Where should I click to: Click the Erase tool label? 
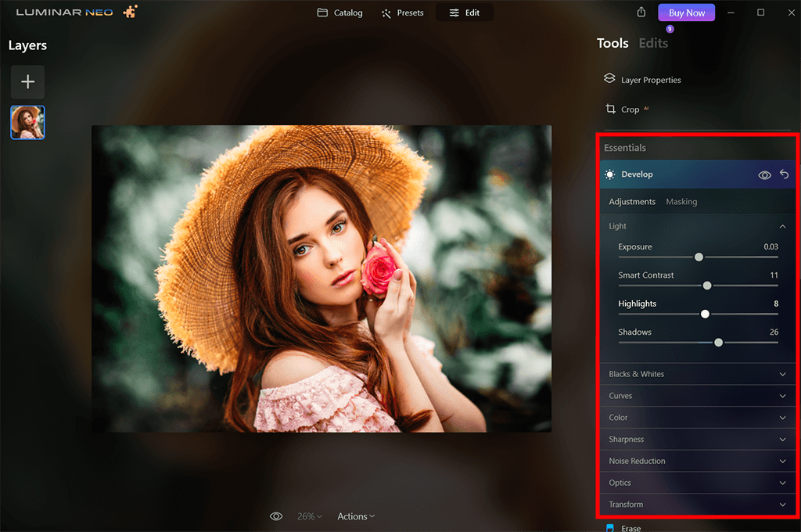631,528
